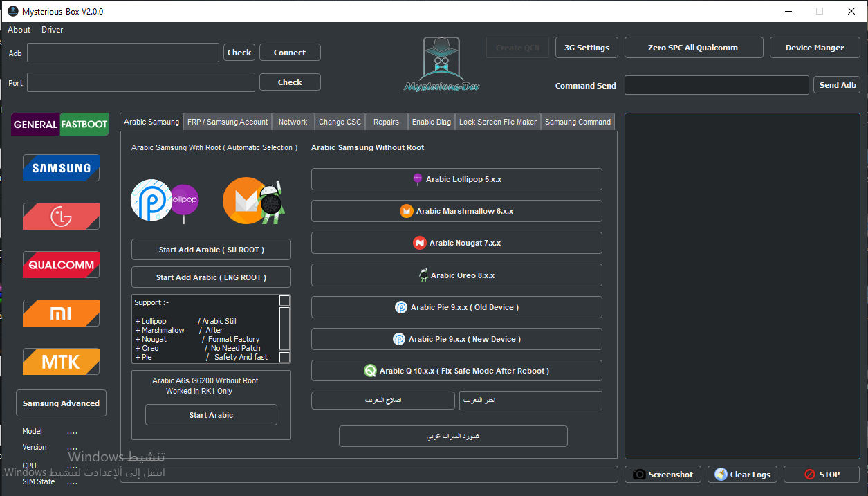Open the Driver menu
868x496 pixels.
52,29
